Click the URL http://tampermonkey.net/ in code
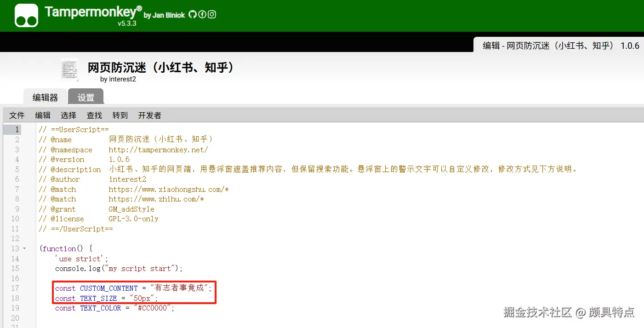 [x=158, y=150]
